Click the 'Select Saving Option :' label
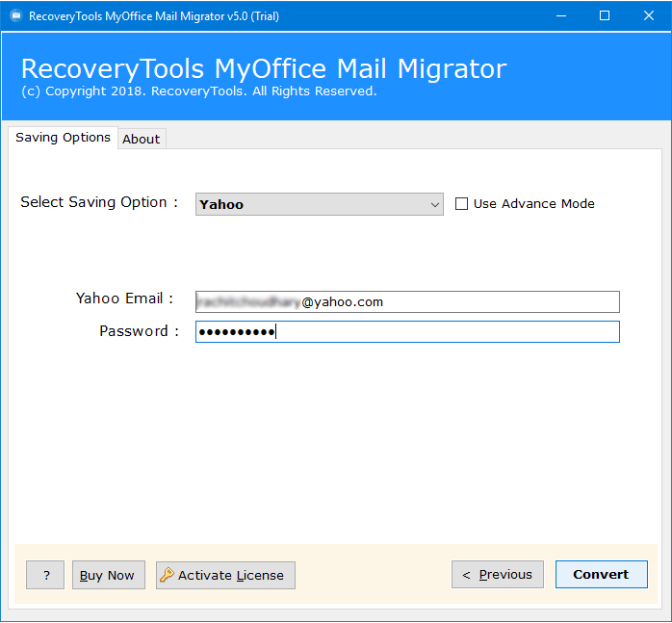Viewport: 672px width, 623px height. pyautogui.click(x=99, y=202)
